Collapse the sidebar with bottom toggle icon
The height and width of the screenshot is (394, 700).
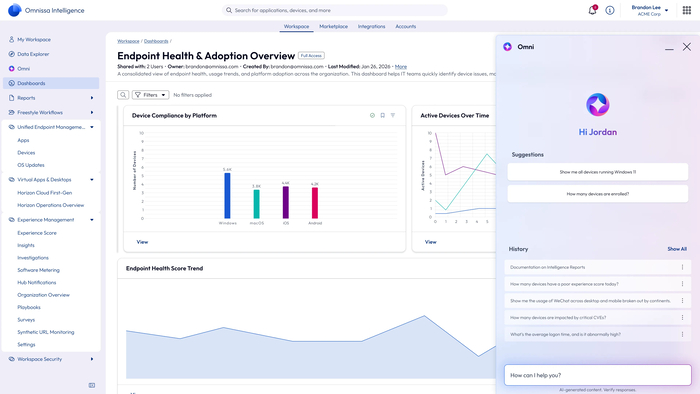pos(92,385)
